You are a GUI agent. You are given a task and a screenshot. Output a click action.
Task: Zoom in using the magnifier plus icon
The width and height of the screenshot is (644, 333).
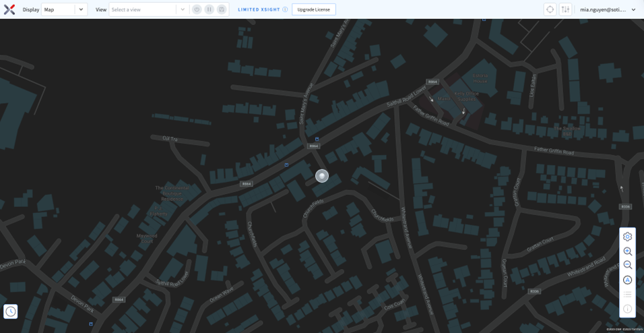(x=627, y=251)
